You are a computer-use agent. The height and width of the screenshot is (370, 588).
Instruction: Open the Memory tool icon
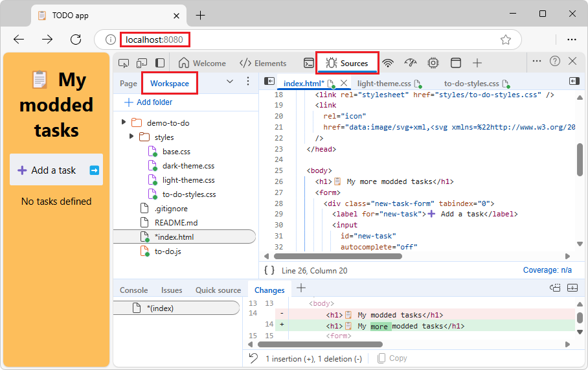433,63
